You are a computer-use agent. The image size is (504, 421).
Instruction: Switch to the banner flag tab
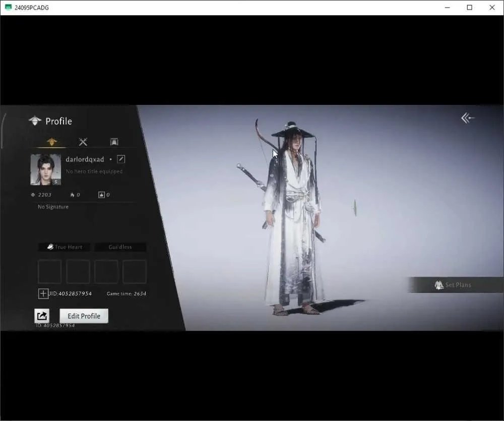pyautogui.click(x=114, y=142)
